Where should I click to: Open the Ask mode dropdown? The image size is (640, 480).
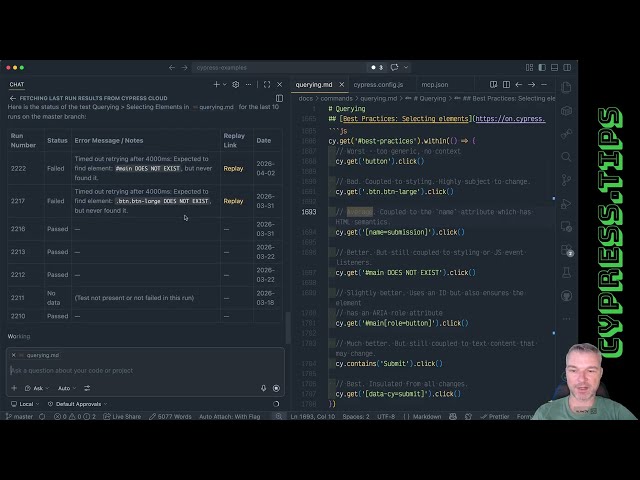click(37, 388)
